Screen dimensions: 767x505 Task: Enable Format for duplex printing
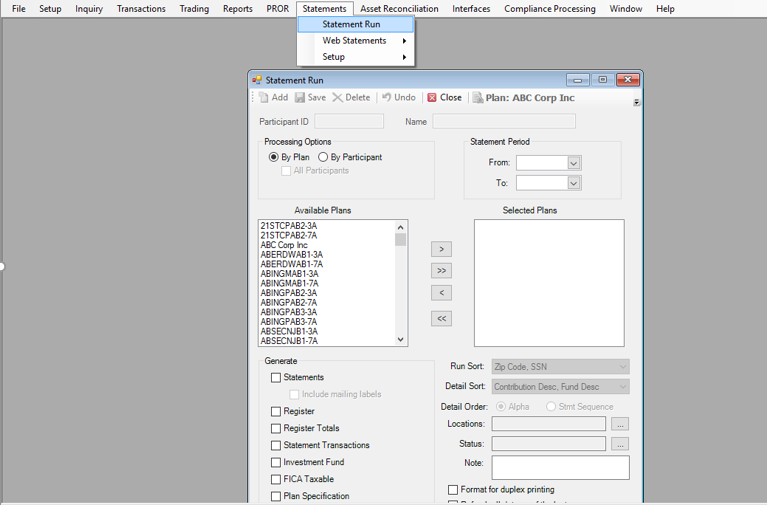pos(453,490)
